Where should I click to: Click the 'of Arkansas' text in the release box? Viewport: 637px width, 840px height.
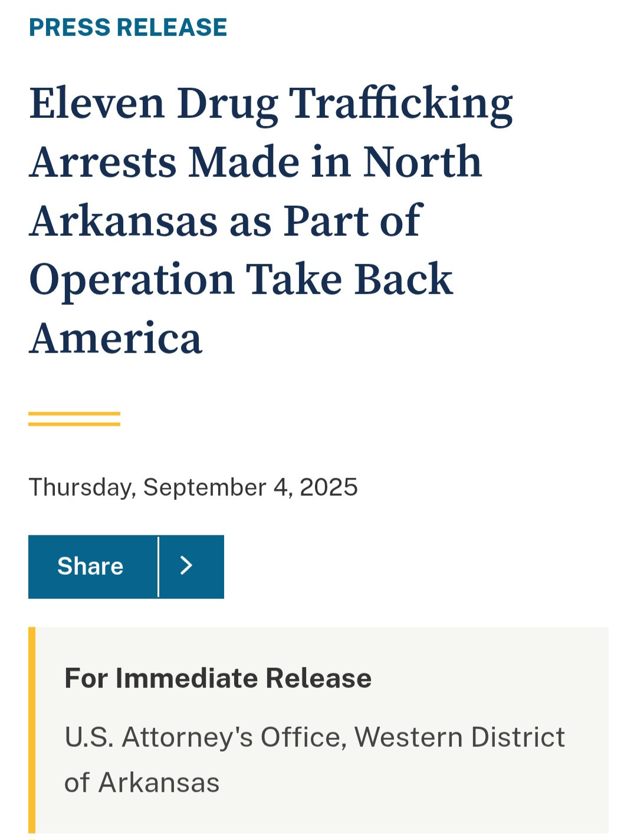point(142,783)
